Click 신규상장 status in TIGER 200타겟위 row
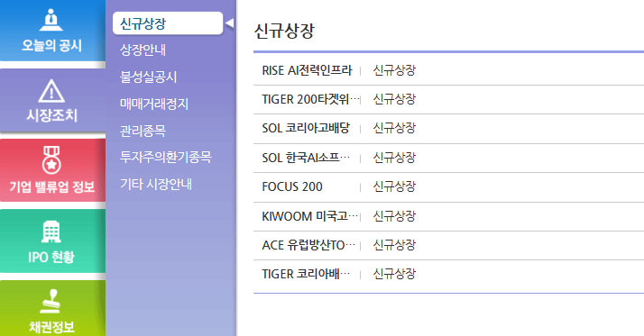 pos(394,99)
